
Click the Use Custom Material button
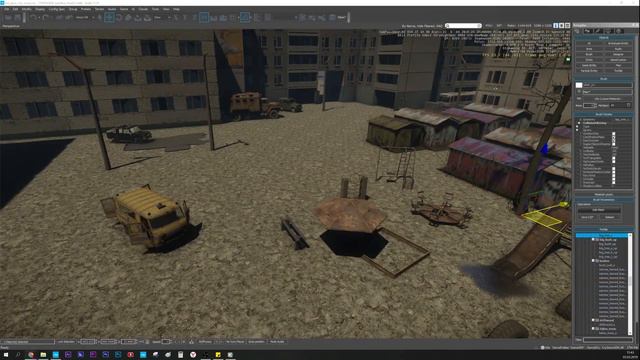pos(607,99)
